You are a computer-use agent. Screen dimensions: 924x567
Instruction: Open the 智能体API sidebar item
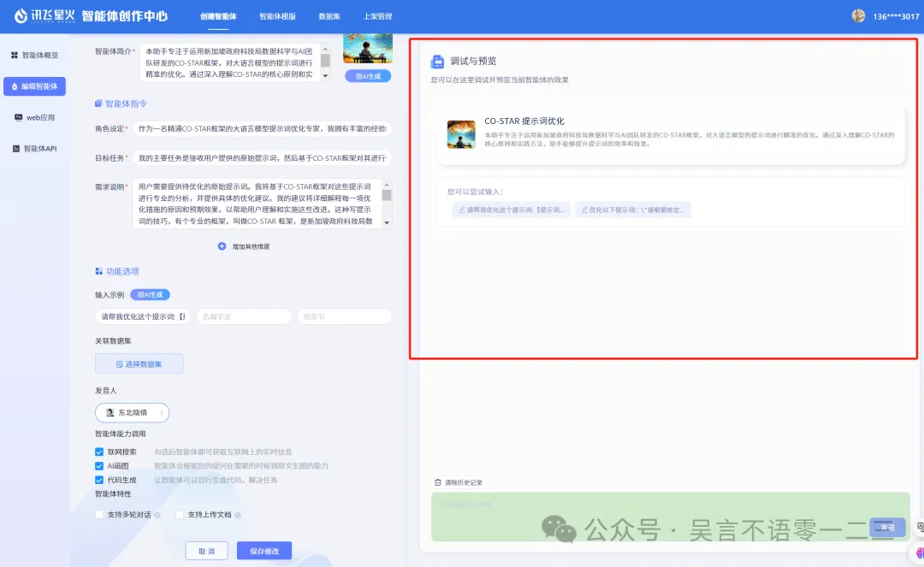34,148
